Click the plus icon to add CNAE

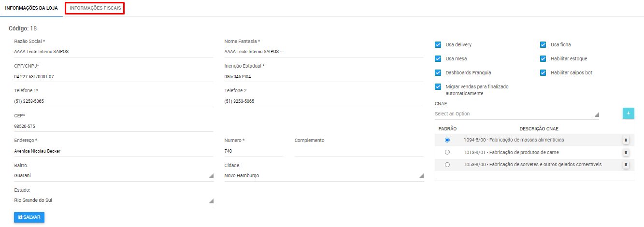coord(628,113)
